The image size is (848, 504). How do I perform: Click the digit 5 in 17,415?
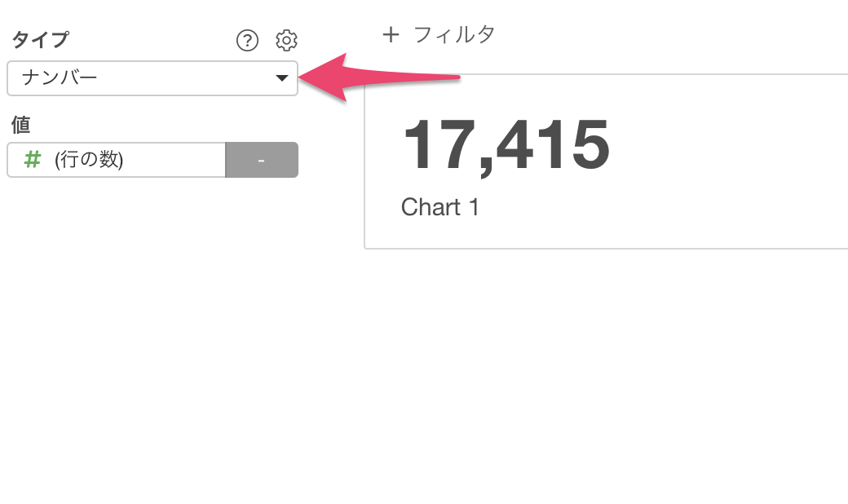589,144
